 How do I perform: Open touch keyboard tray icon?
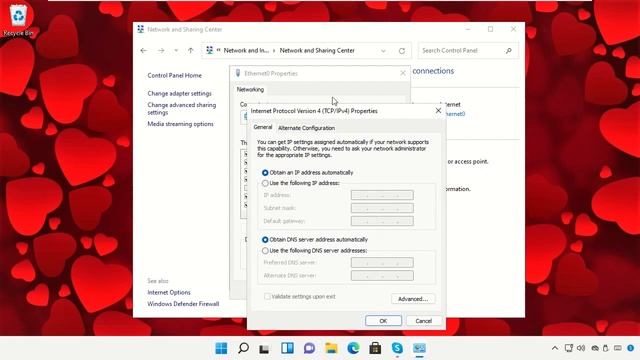click(x=618, y=348)
